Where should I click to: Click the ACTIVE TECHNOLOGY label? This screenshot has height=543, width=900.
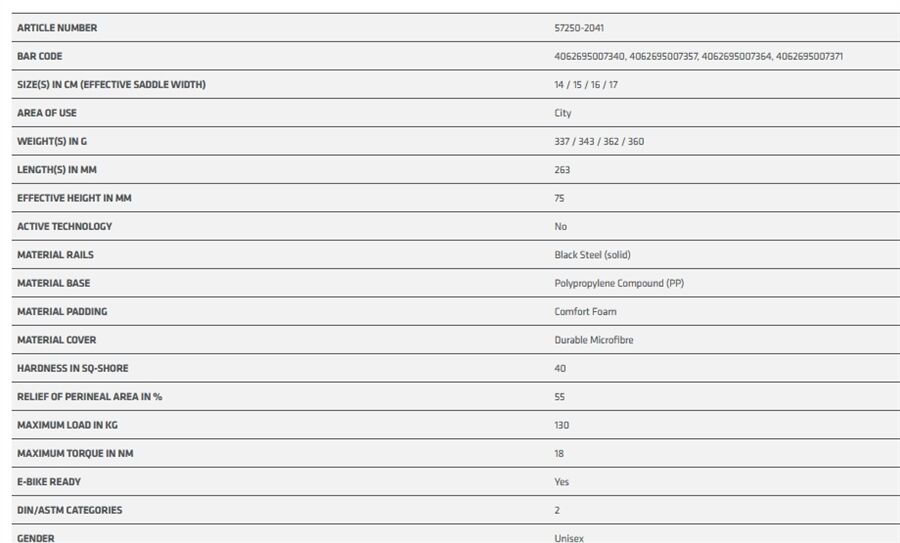(65, 226)
